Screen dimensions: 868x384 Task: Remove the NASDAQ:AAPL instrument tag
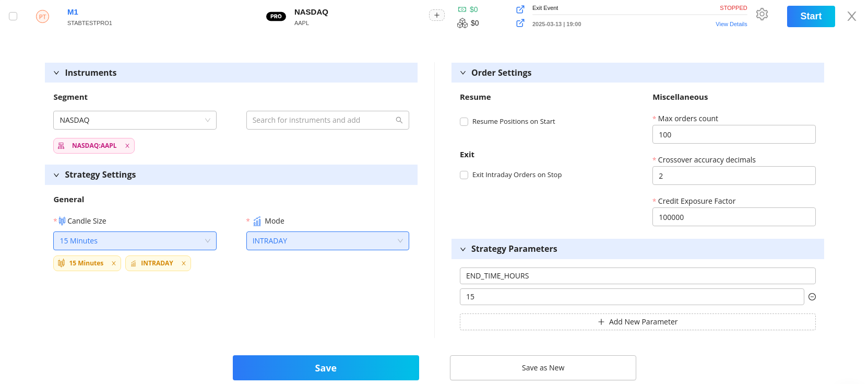click(x=127, y=146)
